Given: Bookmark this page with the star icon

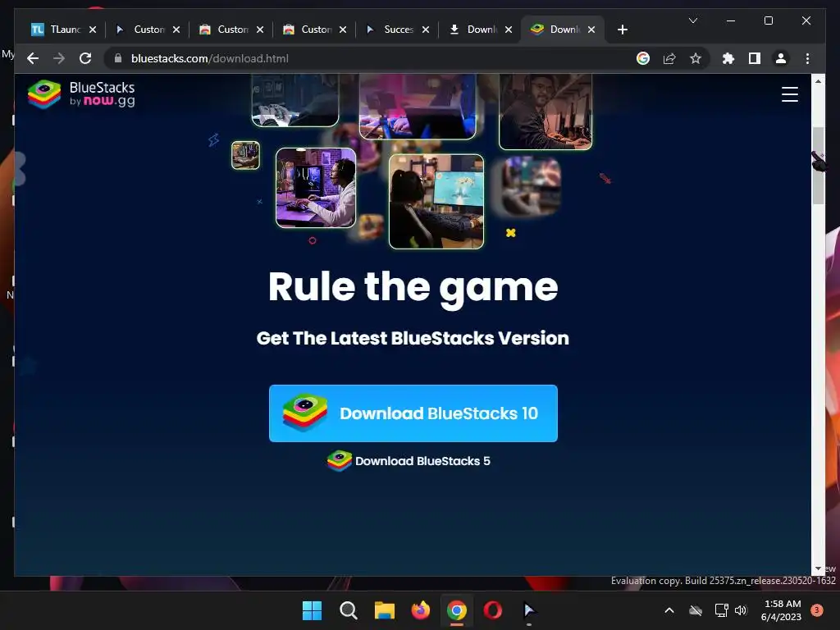Looking at the screenshot, I should (x=696, y=58).
